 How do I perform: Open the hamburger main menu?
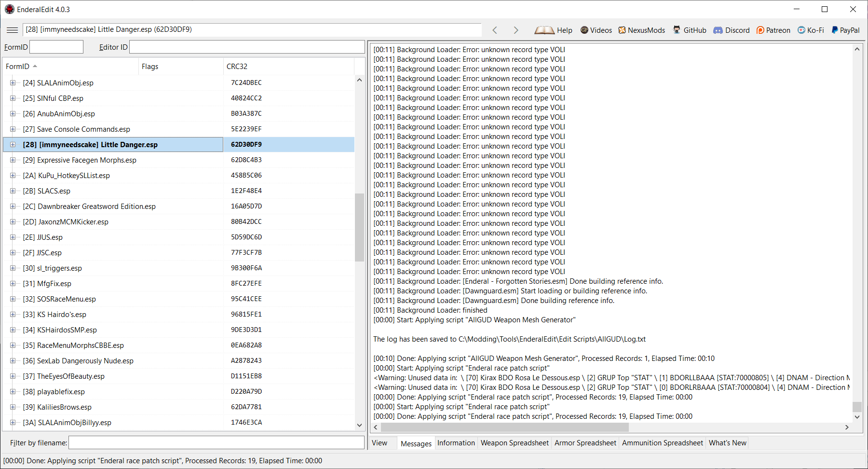[12, 30]
